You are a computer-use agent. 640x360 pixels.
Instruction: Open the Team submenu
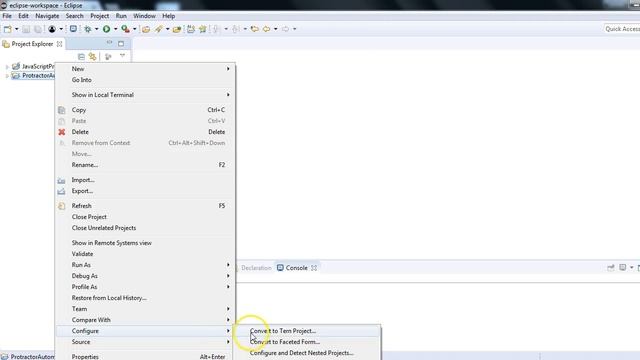pos(145,309)
